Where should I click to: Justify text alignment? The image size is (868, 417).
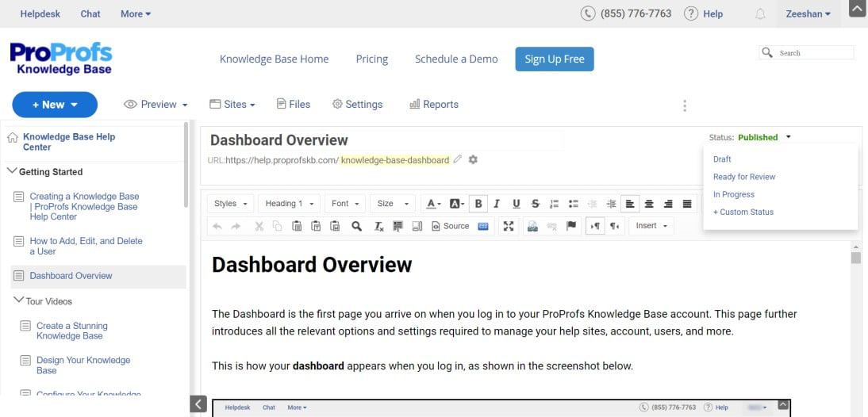click(x=687, y=204)
